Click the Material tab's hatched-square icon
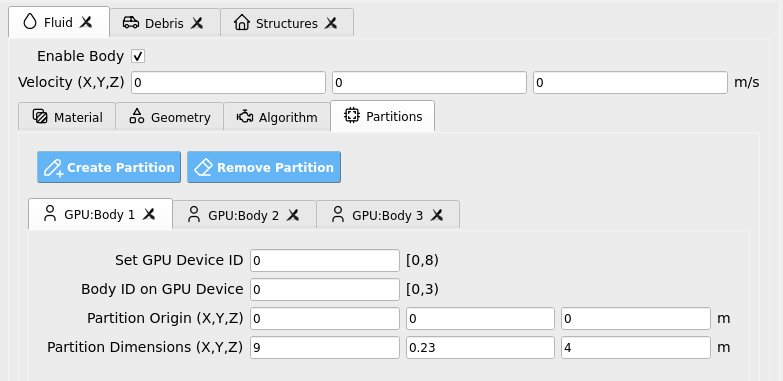 tap(40, 116)
